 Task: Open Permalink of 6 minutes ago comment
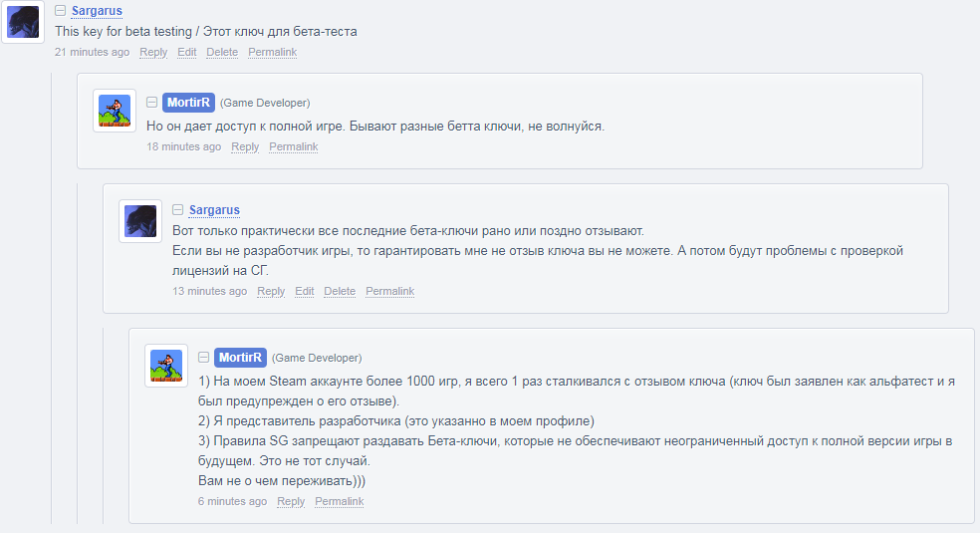coord(340,501)
